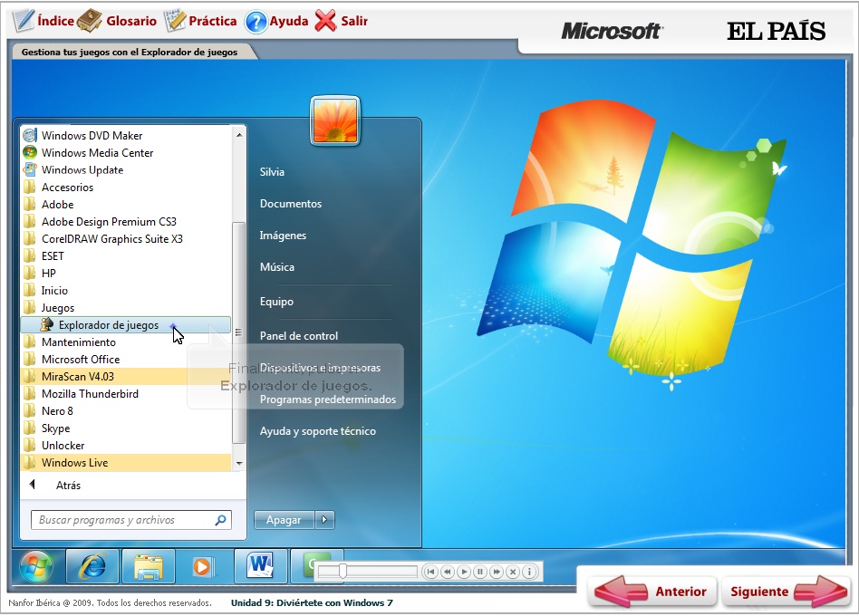
Task: Open Programas predeterminados
Action: [328, 399]
